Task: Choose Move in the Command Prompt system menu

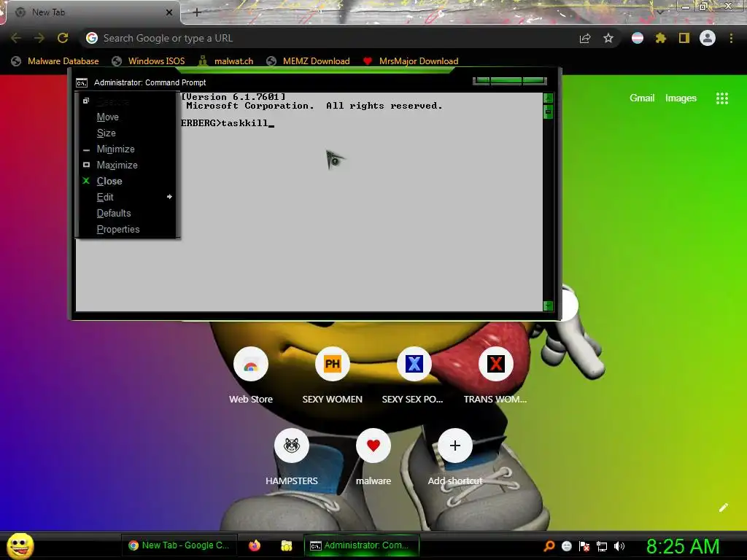Action: click(128, 117)
